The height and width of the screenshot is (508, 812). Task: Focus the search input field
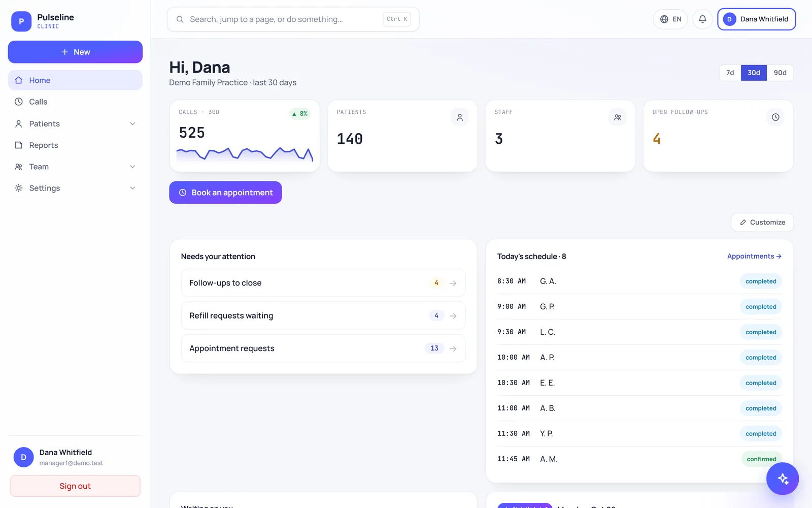293,19
